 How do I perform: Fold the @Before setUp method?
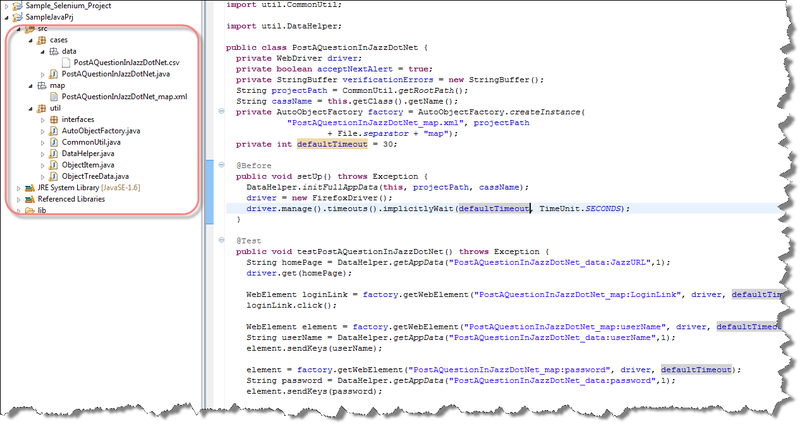tap(221, 164)
